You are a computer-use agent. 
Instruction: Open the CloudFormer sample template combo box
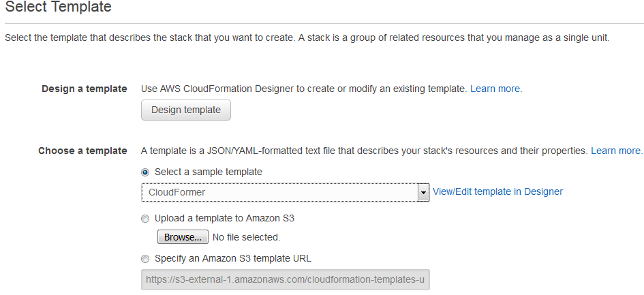tap(285, 192)
